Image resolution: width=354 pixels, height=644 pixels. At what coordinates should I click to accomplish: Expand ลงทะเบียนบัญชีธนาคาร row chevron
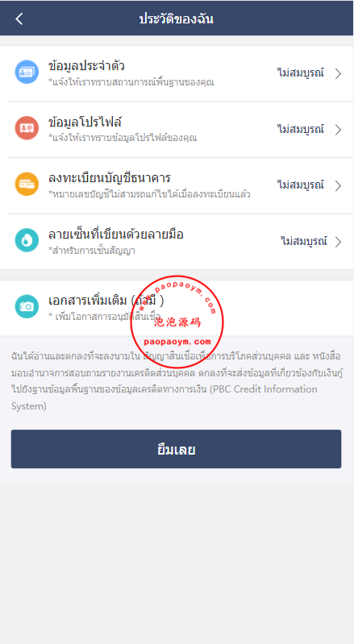pos(338,185)
